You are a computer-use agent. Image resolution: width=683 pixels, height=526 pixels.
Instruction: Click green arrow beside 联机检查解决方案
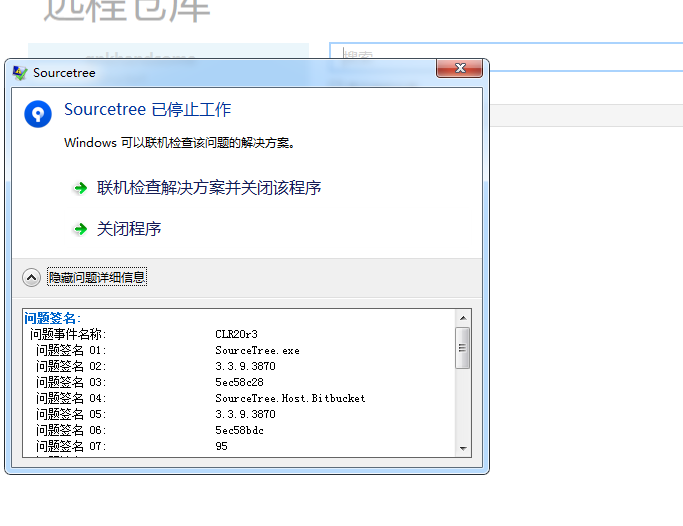coord(81,188)
